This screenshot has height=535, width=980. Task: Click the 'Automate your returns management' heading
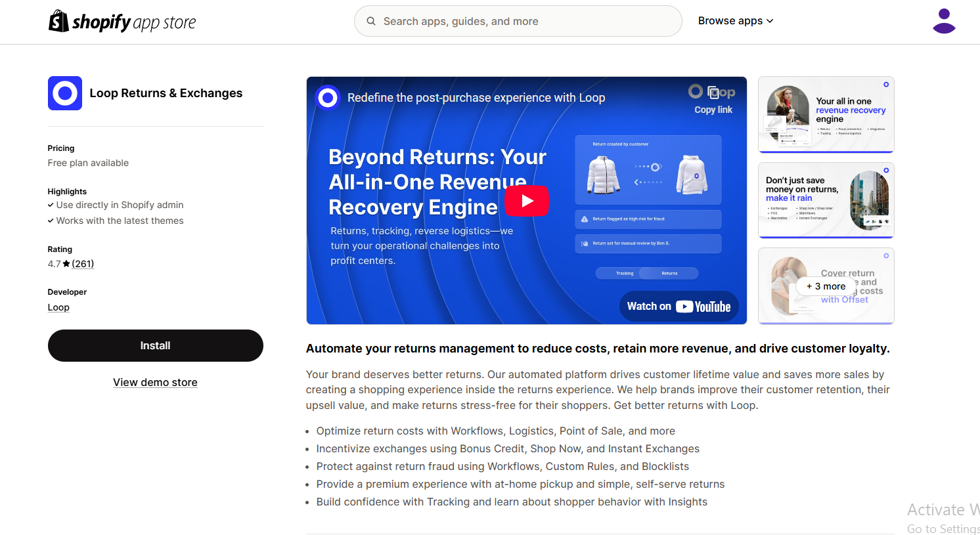click(598, 349)
